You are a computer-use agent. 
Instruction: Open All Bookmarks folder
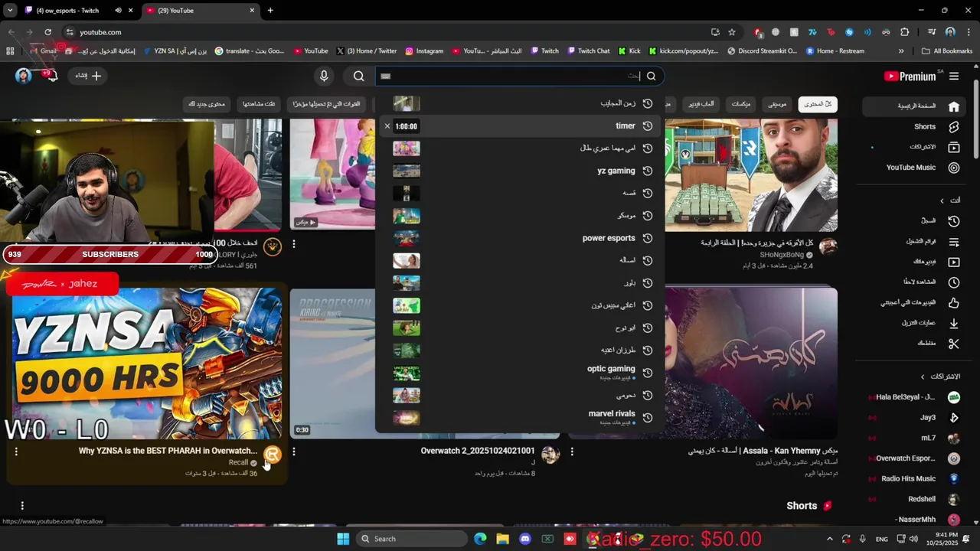[x=948, y=51]
